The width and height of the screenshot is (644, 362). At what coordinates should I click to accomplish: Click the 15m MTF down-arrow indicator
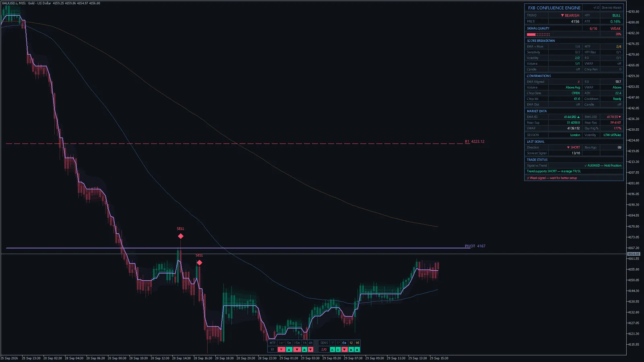tap(297, 350)
